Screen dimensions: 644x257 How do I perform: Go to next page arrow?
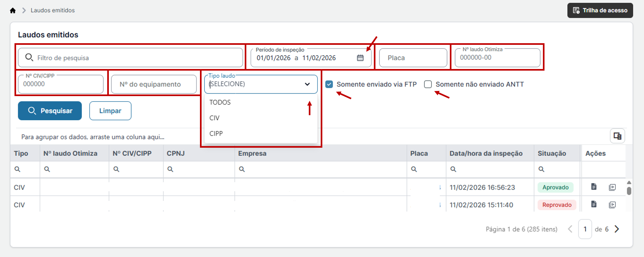(617, 229)
